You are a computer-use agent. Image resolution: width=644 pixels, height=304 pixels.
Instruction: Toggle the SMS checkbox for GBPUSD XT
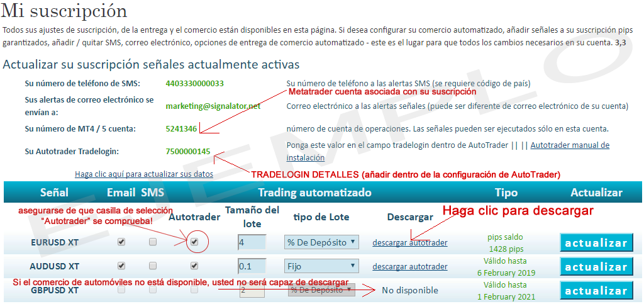[x=153, y=290]
